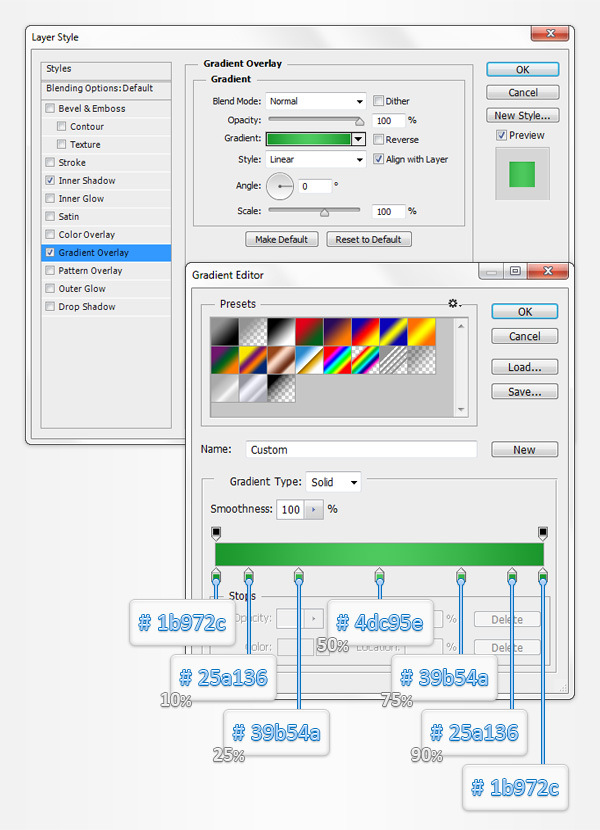Expand the gradient Style Linear dropdown
The width and height of the screenshot is (600, 830).
316,159
